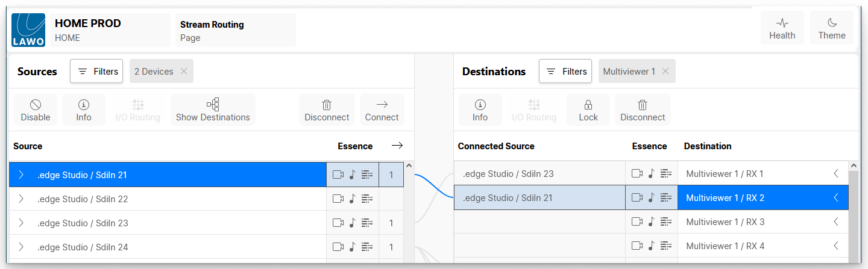Select the Stream Routing page tab
The image size is (868, 269).
tap(235, 30)
